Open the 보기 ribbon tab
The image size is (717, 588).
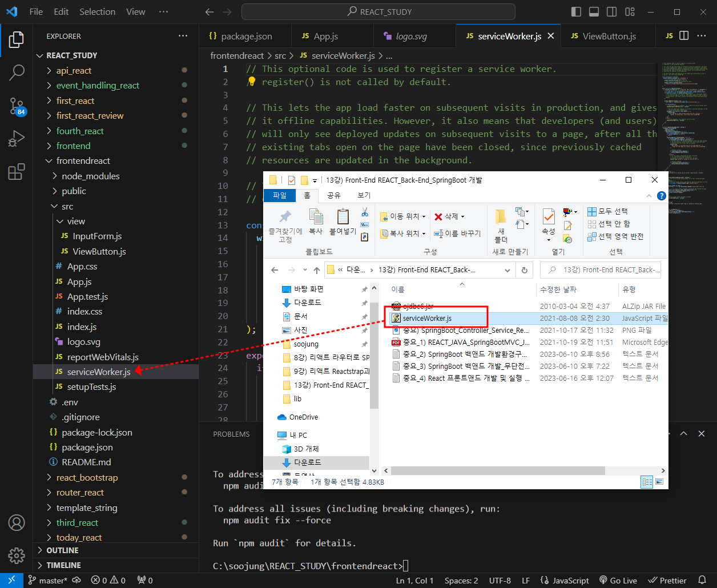coord(364,195)
